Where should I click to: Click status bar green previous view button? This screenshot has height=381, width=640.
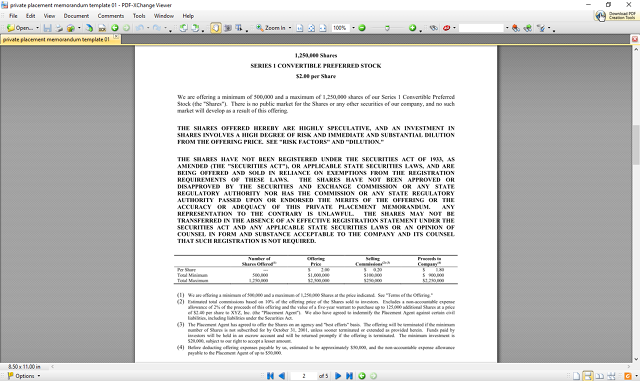click(x=362, y=376)
